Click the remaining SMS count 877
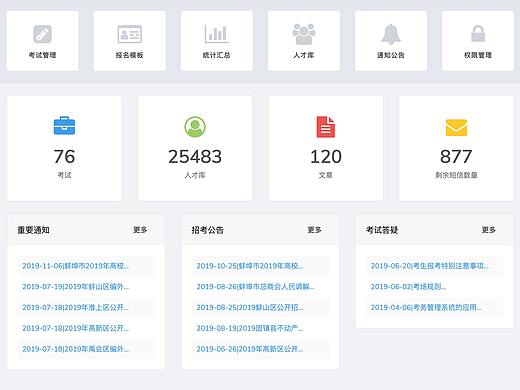 [456, 157]
